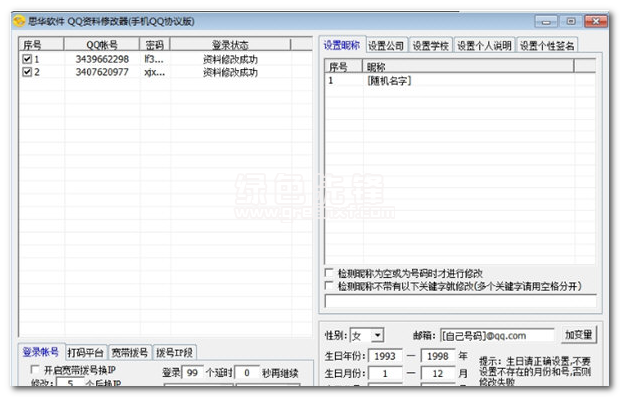This screenshot has height=397, width=620.
Task: Switch to the 设置学校 tab
Action: point(431,46)
